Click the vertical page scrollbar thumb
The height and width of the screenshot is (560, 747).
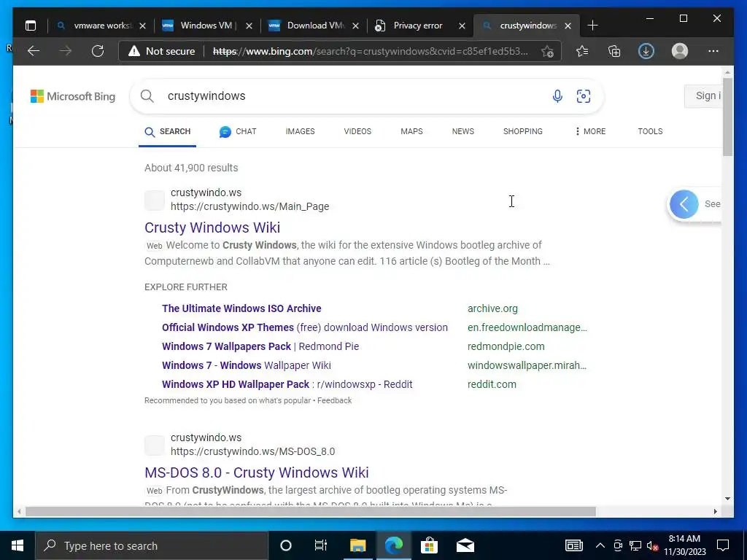click(727, 117)
